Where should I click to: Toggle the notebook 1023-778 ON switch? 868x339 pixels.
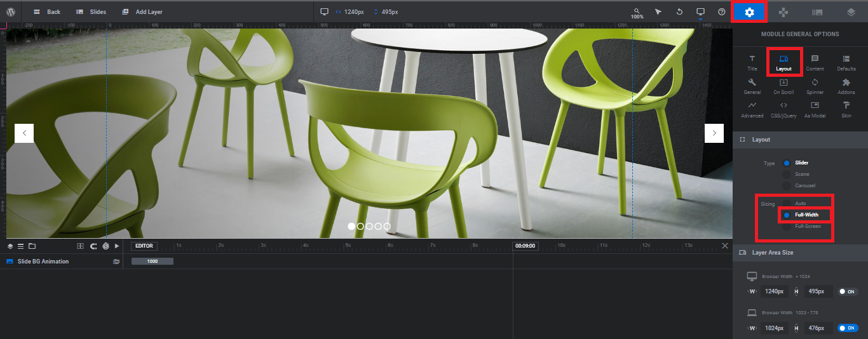846,328
